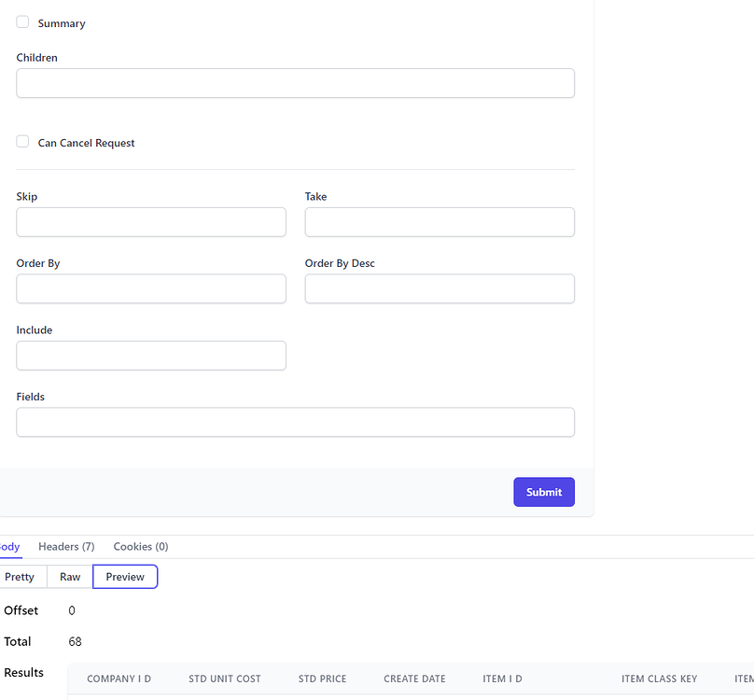Focus the Order By Desc input
The height and width of the screenshot is (700, 754).
coord(440,288)
